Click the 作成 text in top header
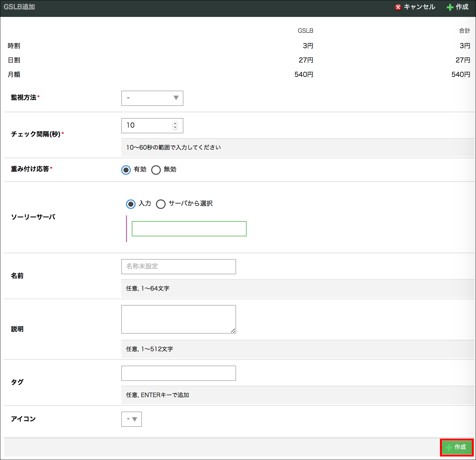The width and height of the screenshot is (476, 460). tap(462, 7)
